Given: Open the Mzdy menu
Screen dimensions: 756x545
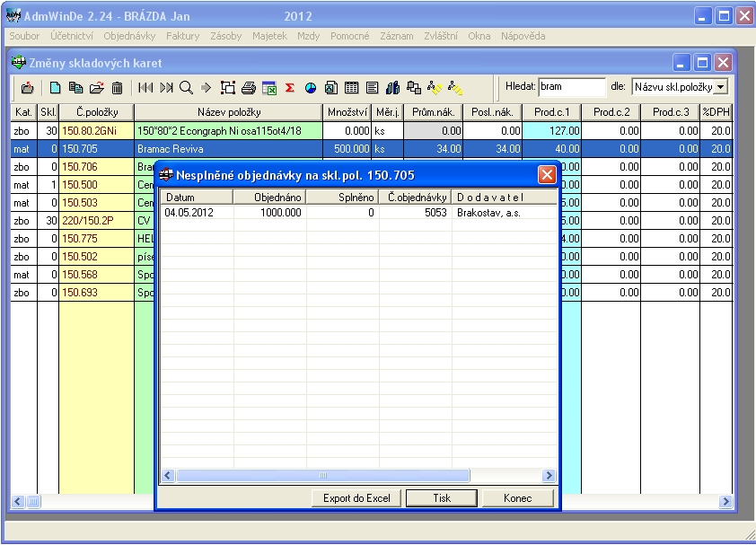Looking at the screenshot, I should 309,36.
